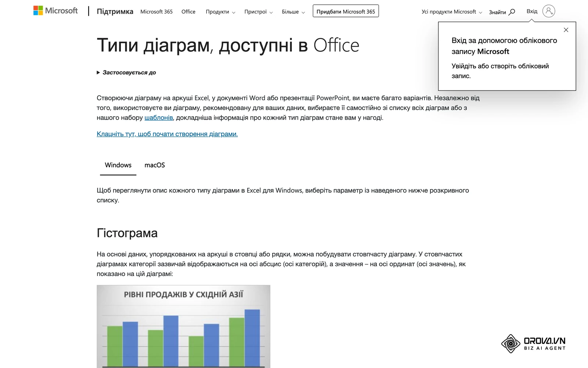Viewport: 588px width, 368px height.
Task: Expand the Застосовується до section
Action: (126, 72)
